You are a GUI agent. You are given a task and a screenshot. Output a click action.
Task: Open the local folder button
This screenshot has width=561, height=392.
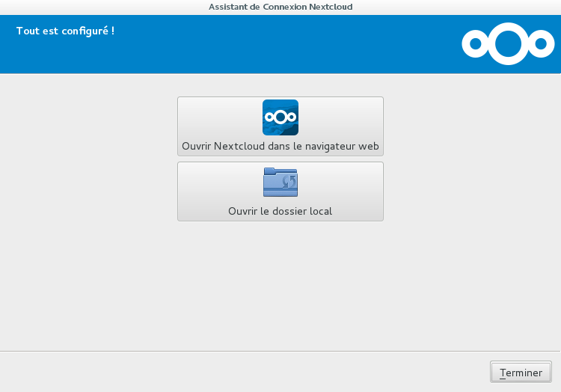(280, 192)
